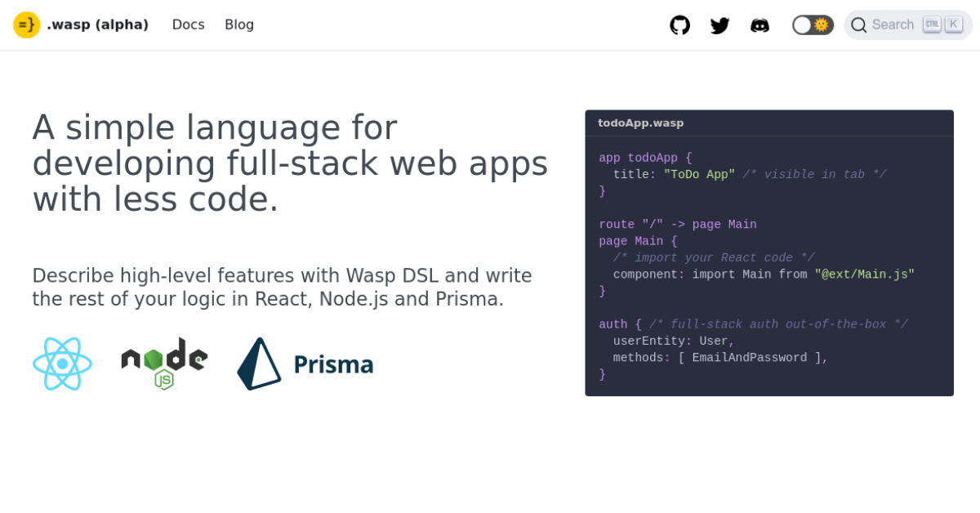Viewport: 980px width, 513px height.
Task: Go to the Blog page
Action: pyautogui.click(x=239, y=25)
